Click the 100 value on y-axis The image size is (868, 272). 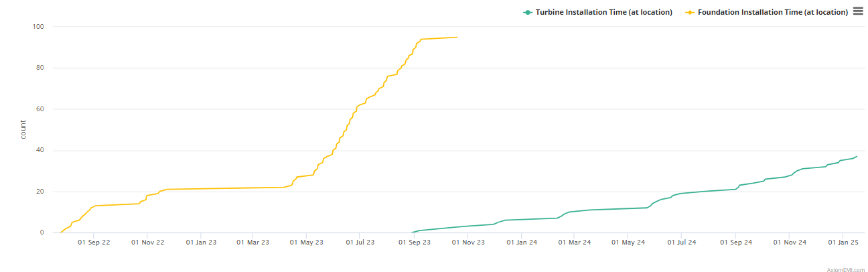(38, 27)
